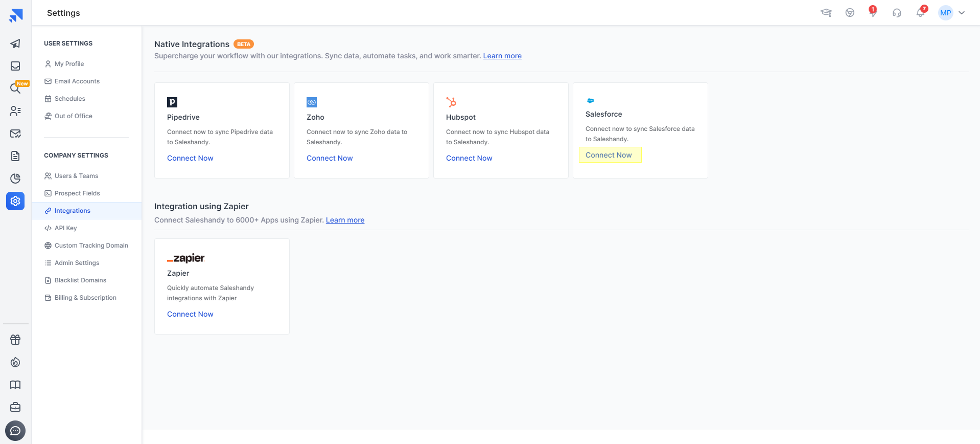Click Connect Now for Pipedrive
The height and width of the screenshot is (444, 980).
click(x=190, y=158)
